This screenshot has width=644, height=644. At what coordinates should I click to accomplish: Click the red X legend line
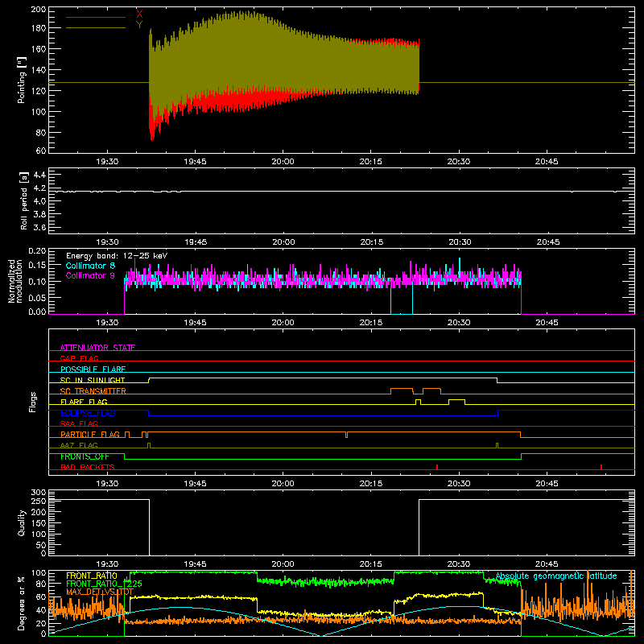point(96,17)
